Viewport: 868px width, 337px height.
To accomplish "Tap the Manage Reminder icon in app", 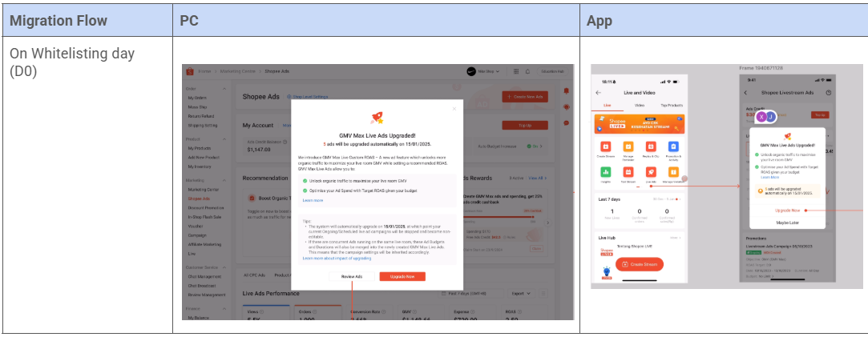I will 628,147.
